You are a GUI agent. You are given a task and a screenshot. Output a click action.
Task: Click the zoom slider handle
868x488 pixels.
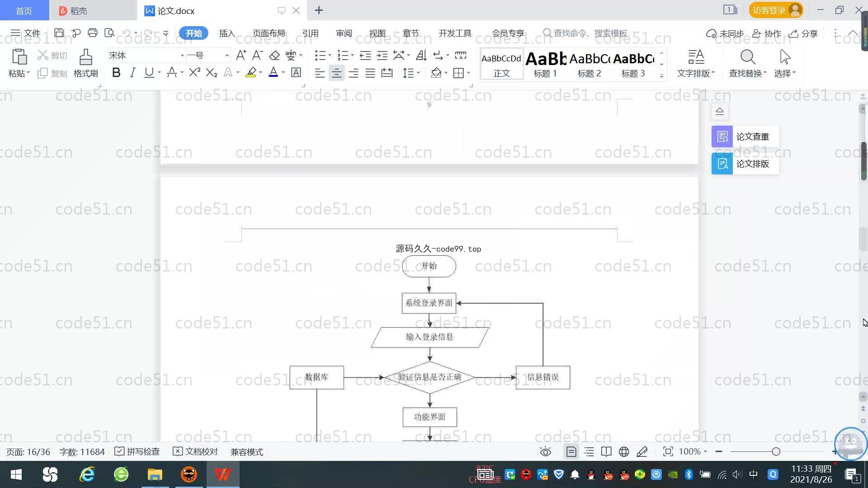776,452
